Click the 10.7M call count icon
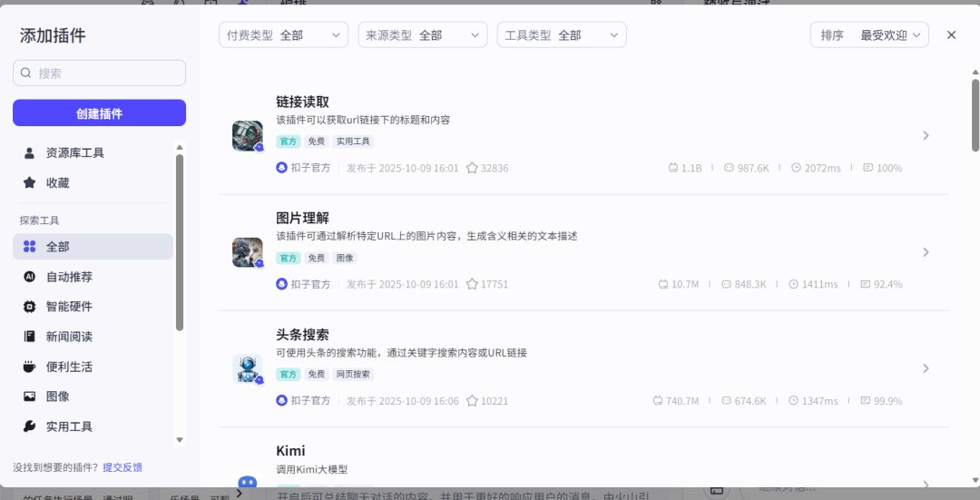 [663, 284]
